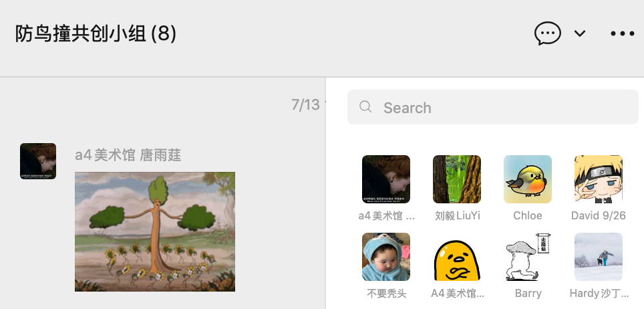
Task: Focus the member Search field
Action: point(493,108)
